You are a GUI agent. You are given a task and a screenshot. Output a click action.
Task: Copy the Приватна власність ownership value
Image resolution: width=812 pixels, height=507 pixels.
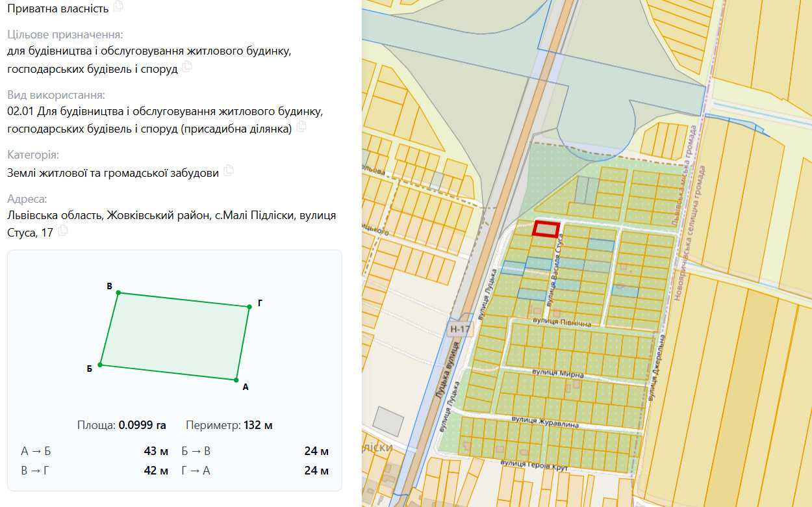click(118, 6)
